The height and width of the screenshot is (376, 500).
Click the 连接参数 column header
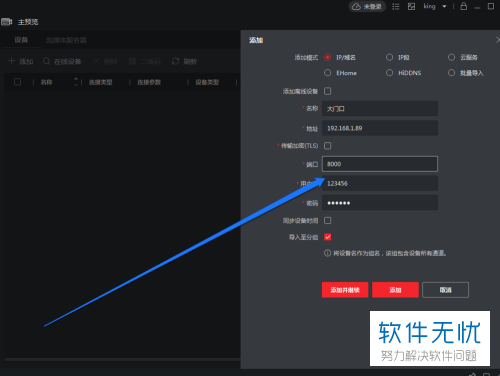pyautogui.click(x=149, y=82)
